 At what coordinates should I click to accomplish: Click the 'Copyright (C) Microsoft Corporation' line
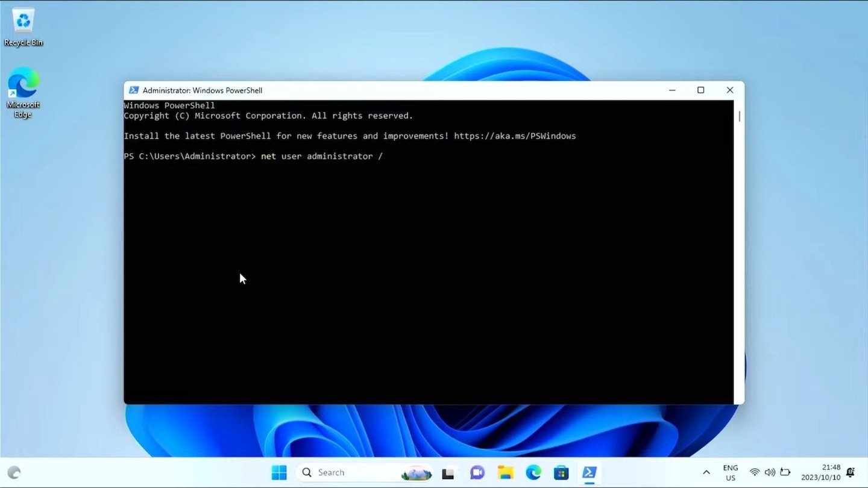point(268,116)
